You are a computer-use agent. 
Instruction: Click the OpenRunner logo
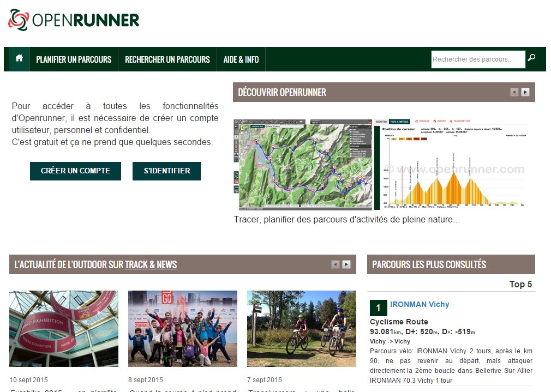pyautogui.click(x=74, y=20)
